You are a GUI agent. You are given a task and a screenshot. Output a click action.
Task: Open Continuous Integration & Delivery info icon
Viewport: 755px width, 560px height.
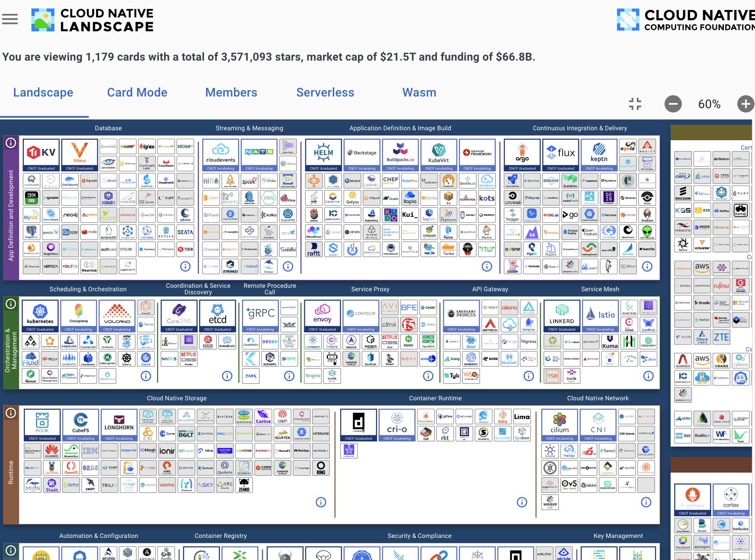pos(647,267)
